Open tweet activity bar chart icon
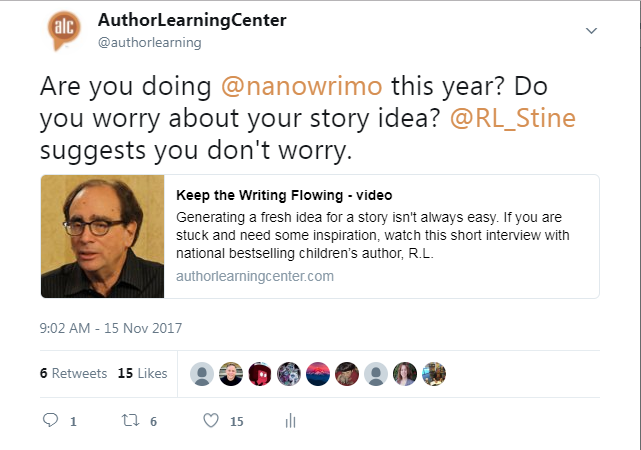Viewport: 641px width, 450px height. (291, 421)
